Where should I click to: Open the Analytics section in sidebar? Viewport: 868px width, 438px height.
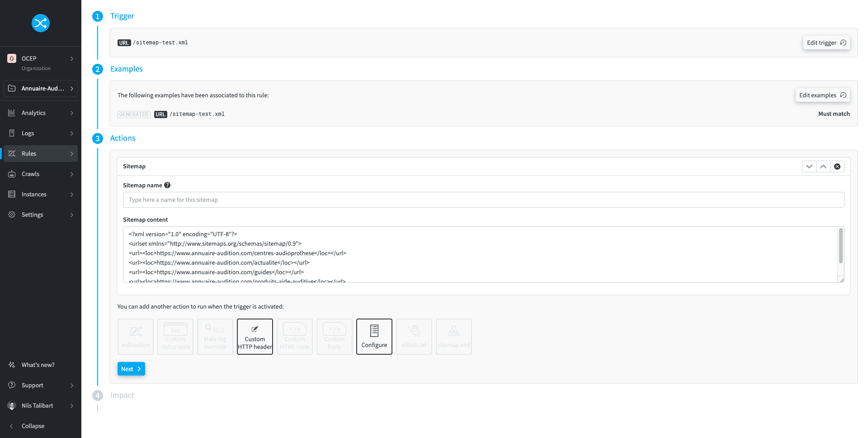33,113
